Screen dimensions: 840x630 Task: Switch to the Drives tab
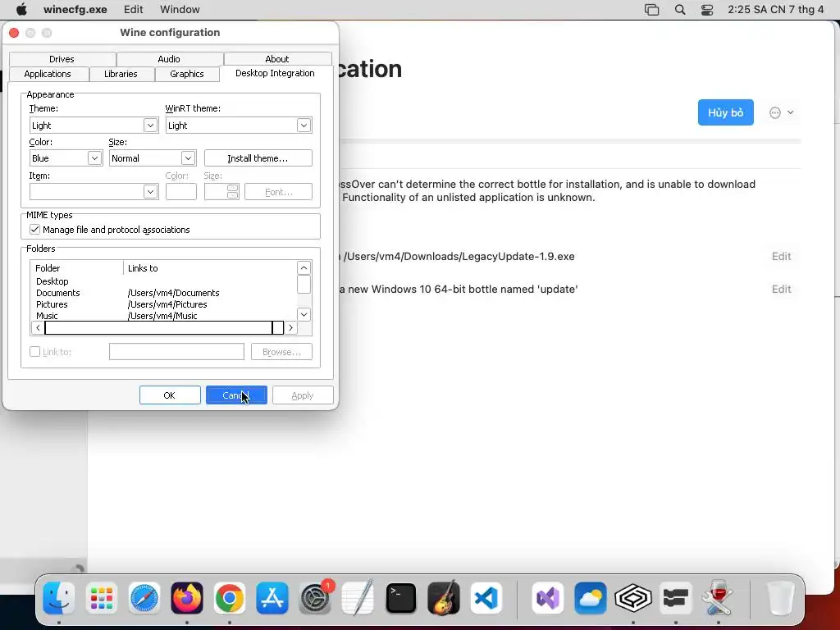click(x=62, y=59)
